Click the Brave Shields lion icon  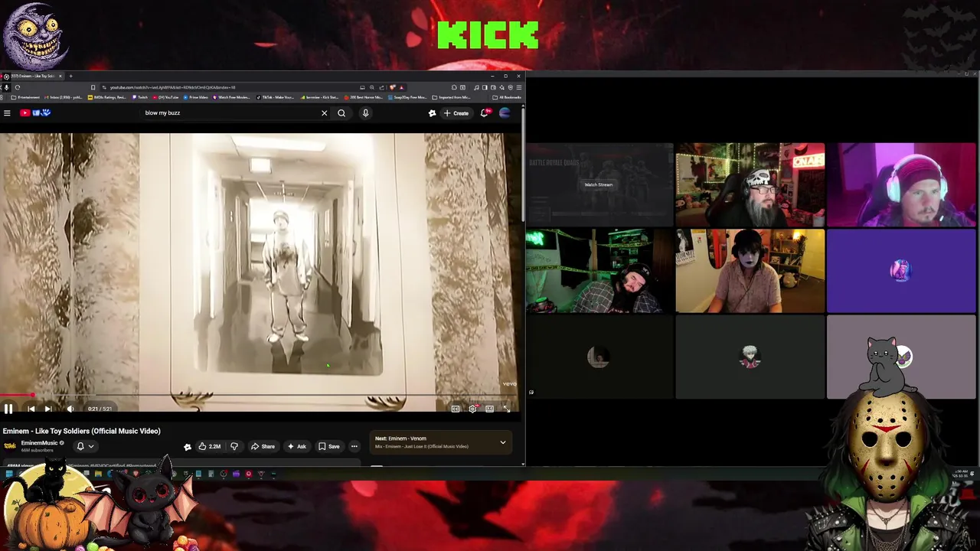pyautogui.click(x=393, y=87)
